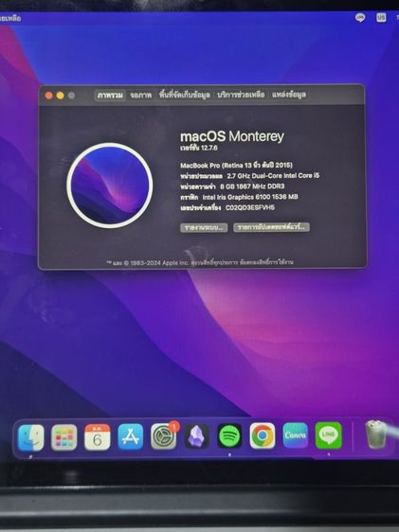Launch Google Chrome from the Dock
The width and height of the screenshot is (399, 532).
(263, 435)
